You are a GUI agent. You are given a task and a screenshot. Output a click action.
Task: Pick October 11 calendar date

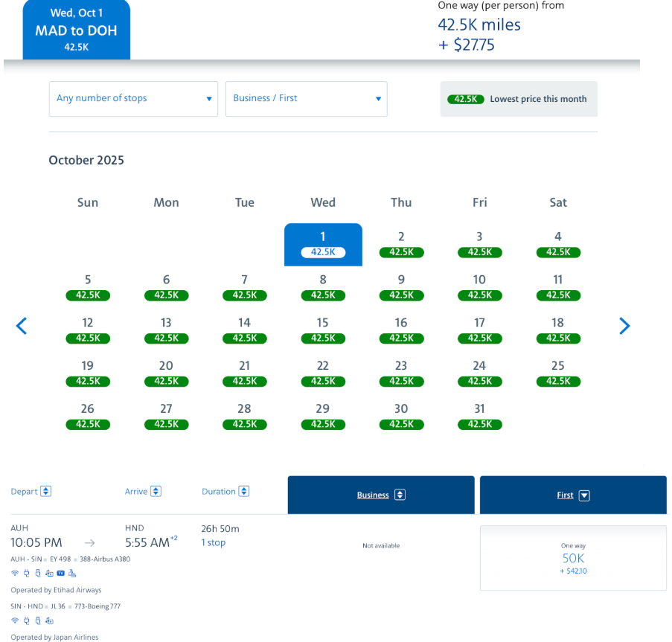click(x=558, y=287)
